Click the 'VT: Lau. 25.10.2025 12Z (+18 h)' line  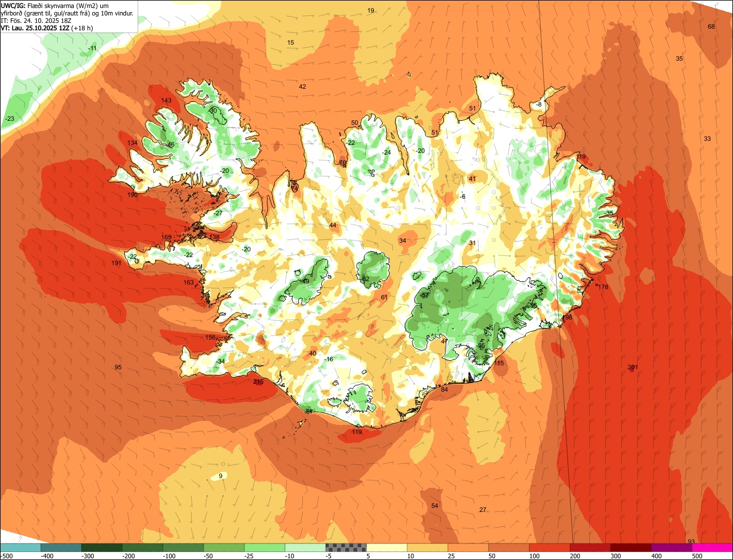[47, 27]
